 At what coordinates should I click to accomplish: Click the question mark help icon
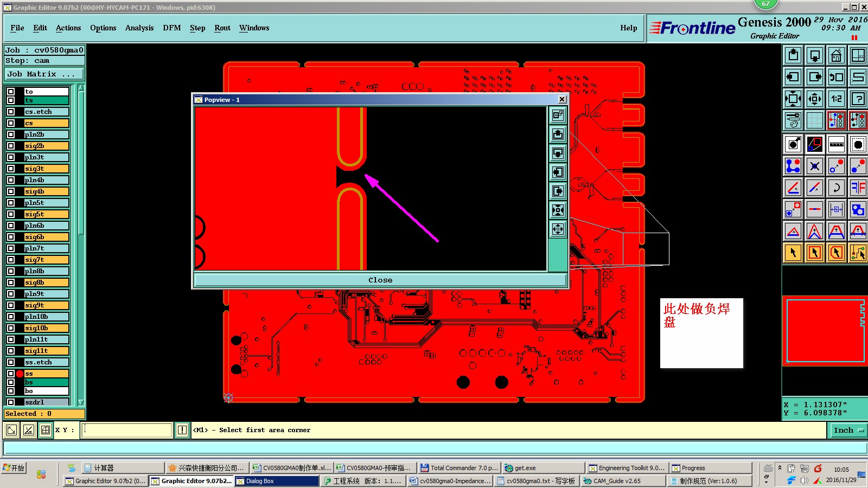click(858, 99)
